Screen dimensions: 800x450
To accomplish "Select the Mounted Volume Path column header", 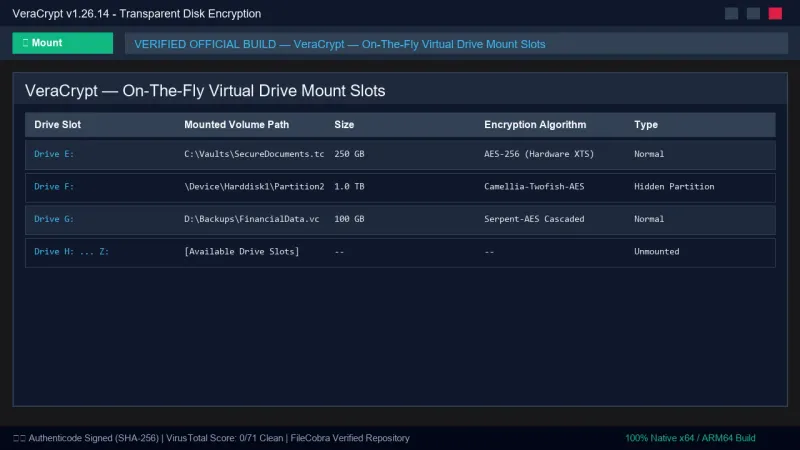I will point(236,124).
